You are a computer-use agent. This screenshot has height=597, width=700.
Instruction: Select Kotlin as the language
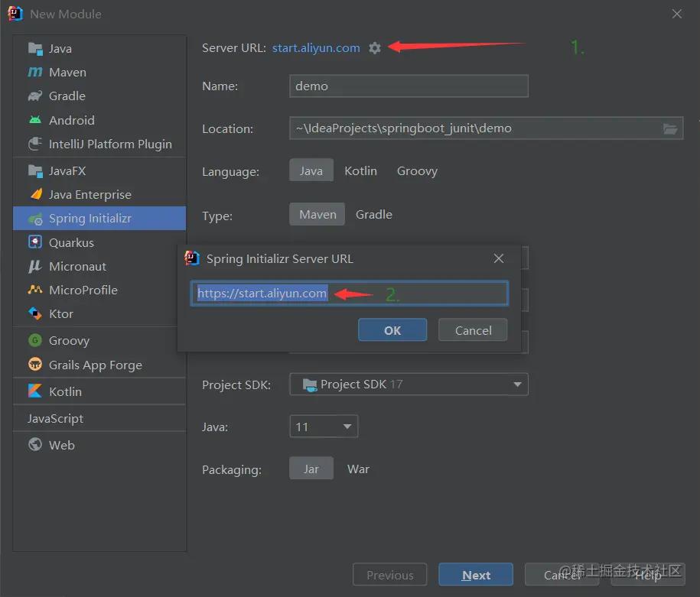pos(361,171)
